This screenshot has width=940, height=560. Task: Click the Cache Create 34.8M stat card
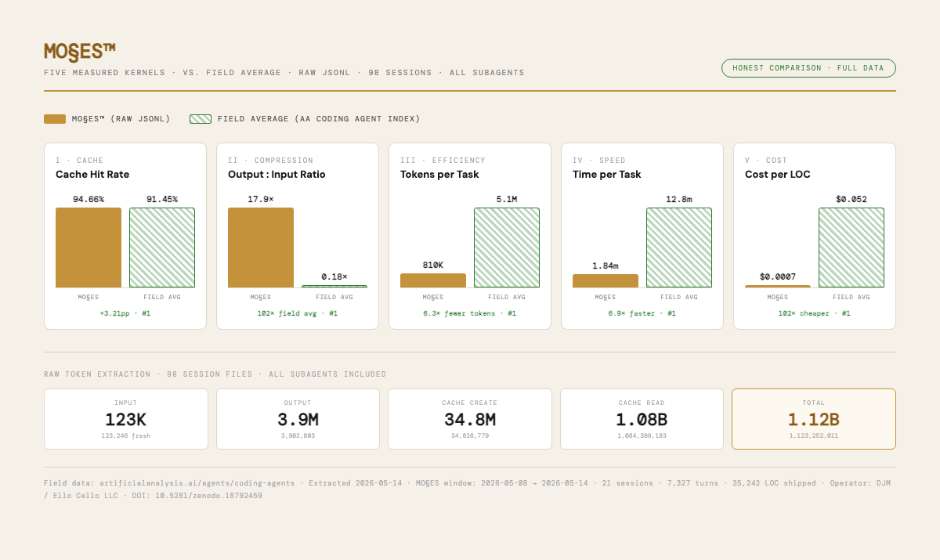point(470,419)
